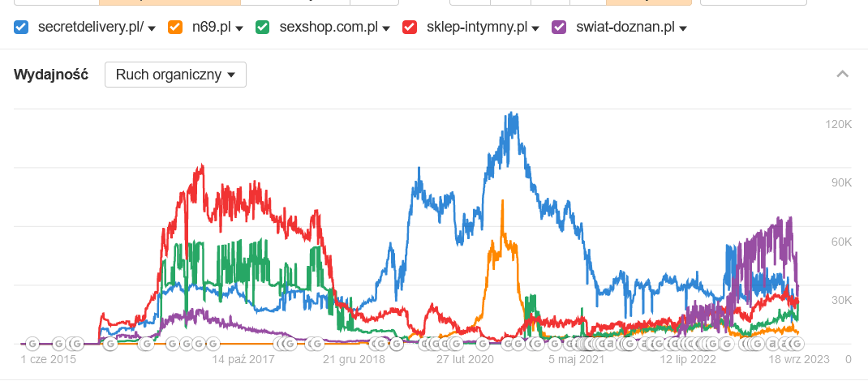The width and height of the screenshot is (868, 381).
Task: Expand the swiat-doznan.pl dropdown arrow
Action: tap(683, 28)
